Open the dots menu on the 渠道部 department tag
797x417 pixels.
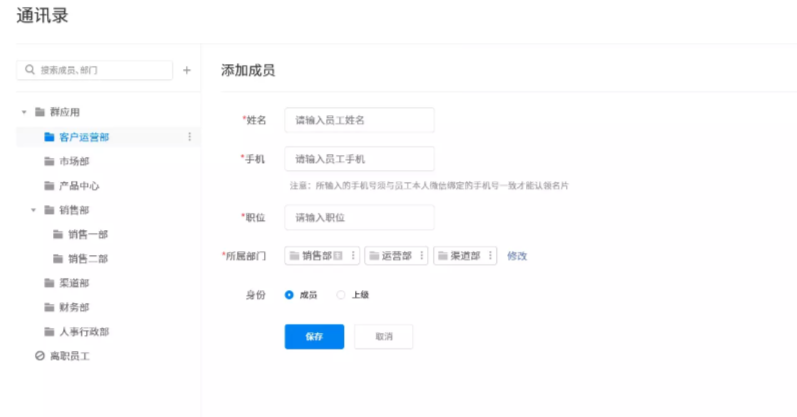(490, 256)
